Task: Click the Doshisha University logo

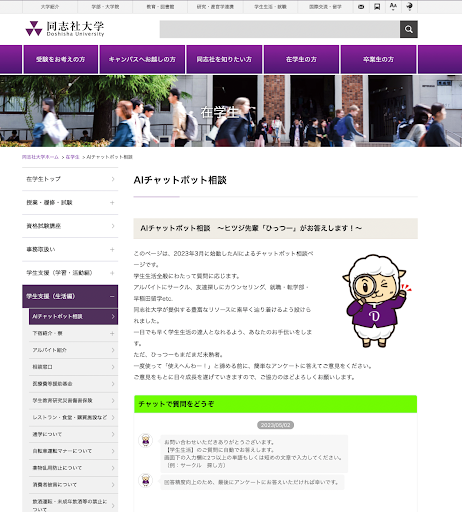Action: point(65,29)
